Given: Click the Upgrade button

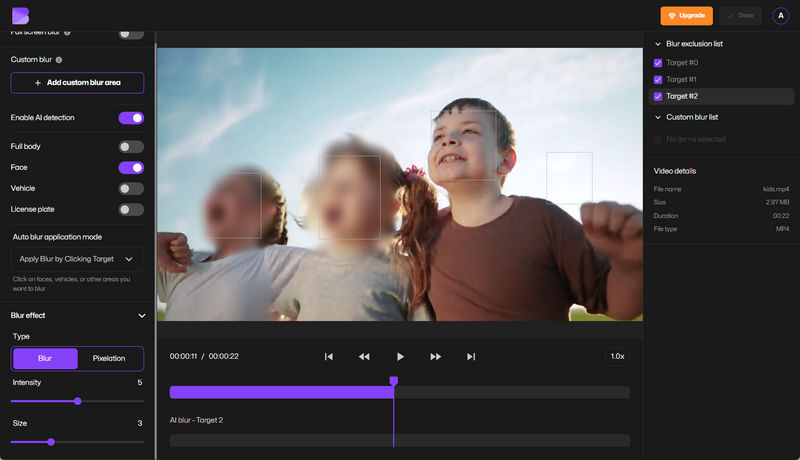Looking at the screenshot, I should 686,16.
